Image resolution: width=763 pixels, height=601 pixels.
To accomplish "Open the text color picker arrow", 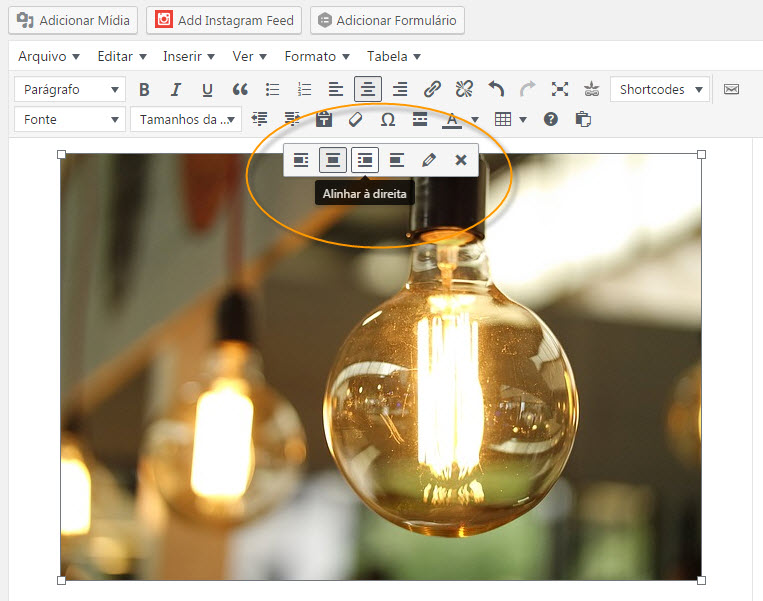I will [474, 120].
